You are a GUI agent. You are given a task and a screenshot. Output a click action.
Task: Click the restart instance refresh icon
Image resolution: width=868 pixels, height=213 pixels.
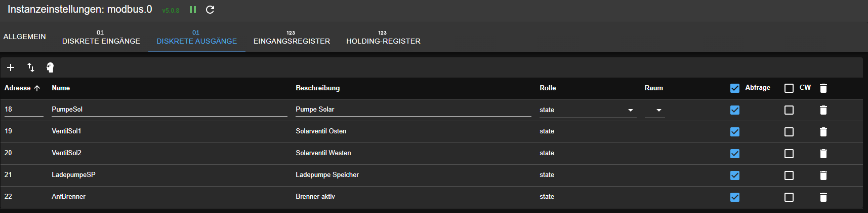point(210,10)
